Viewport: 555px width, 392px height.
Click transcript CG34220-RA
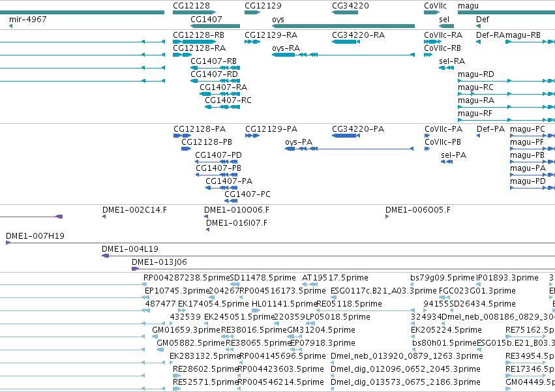coord(346,42)
